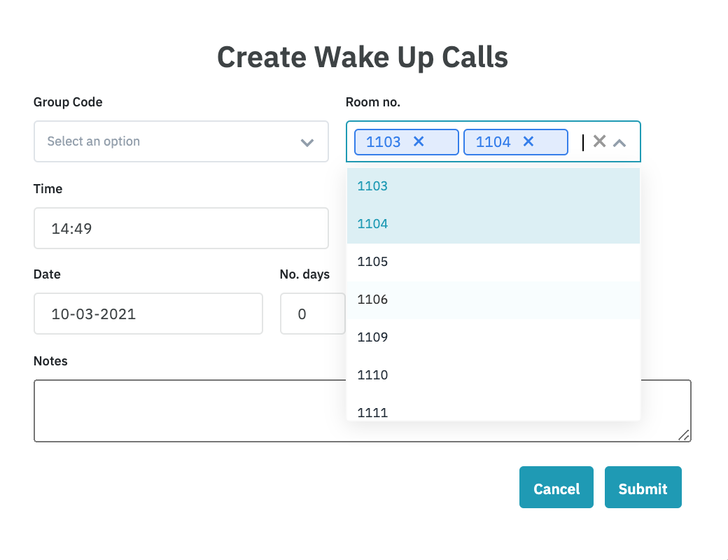Open the Group Code dropdown chevron
The height and width of the screenshot is (560, 728).
point(307,142)
